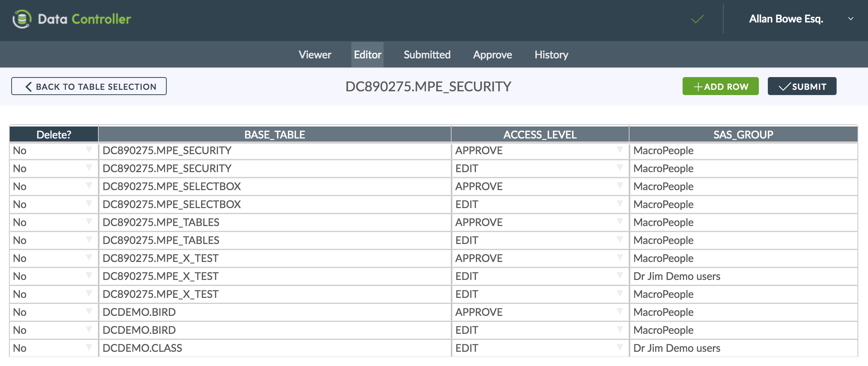Click the Data Controller logo icon

point(22,19)
